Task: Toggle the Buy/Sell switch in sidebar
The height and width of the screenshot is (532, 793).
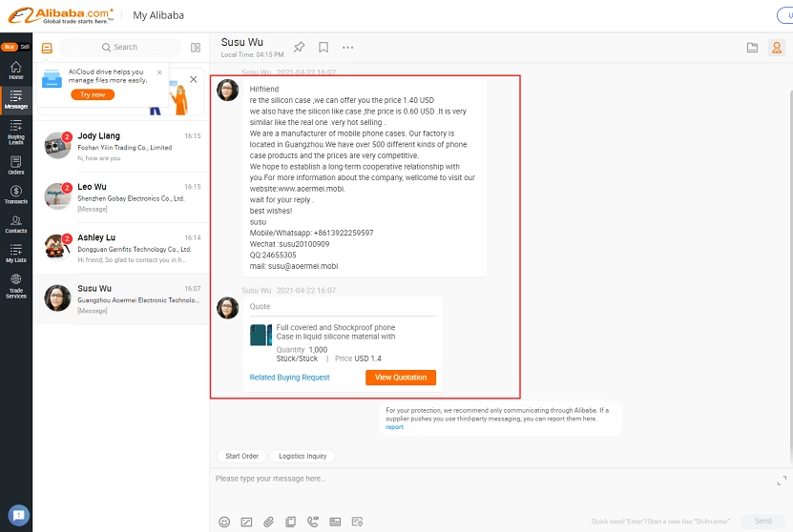Action: (16, 47)
